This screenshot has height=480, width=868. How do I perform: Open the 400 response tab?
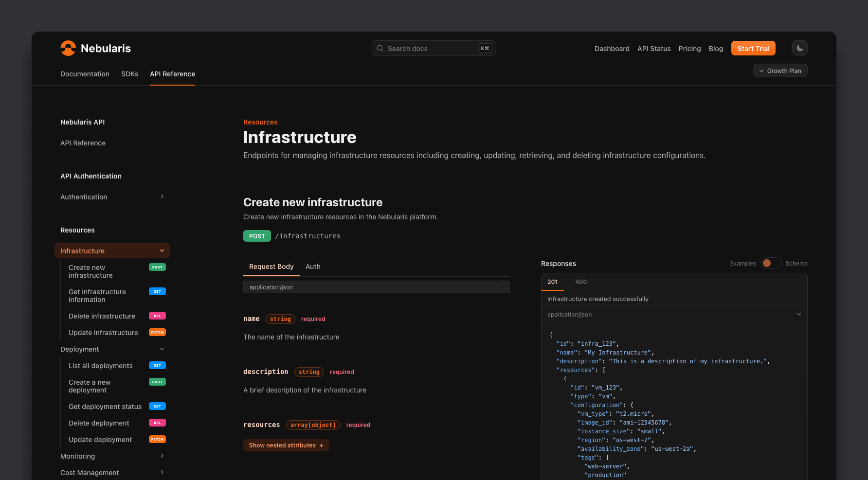[x=581, y=282]
